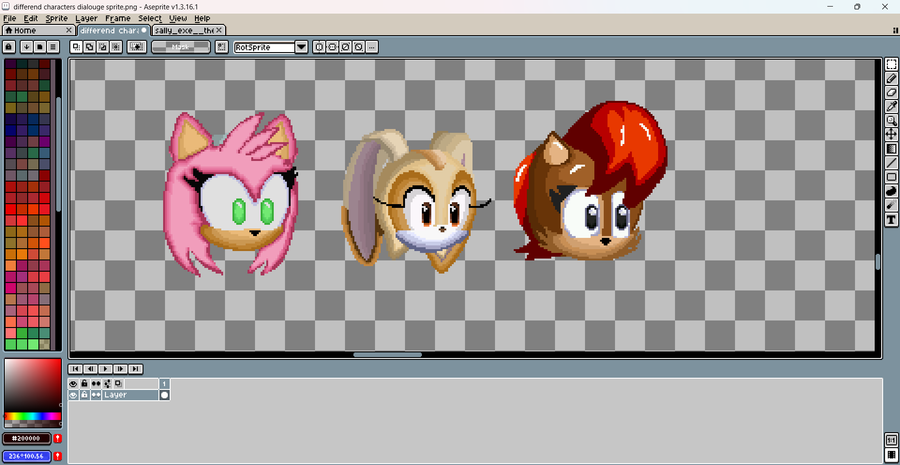Open the Frame menu
The width and height of the screenshot is (900, 465).
pyautogui.click(x=118, y=18)
